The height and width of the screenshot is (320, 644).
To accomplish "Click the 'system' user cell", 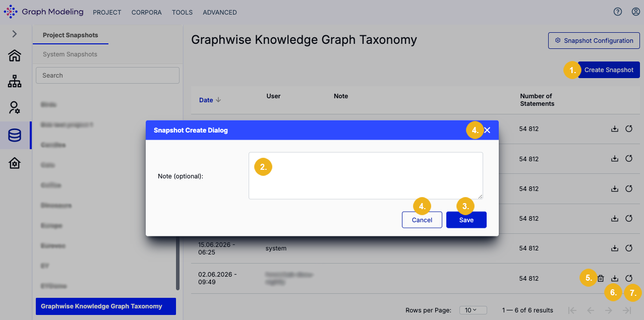I will pyautogui.click(x=276, y=248).
